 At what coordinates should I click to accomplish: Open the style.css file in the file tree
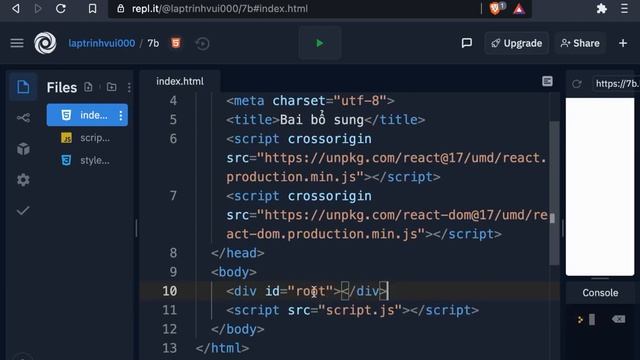87,160
